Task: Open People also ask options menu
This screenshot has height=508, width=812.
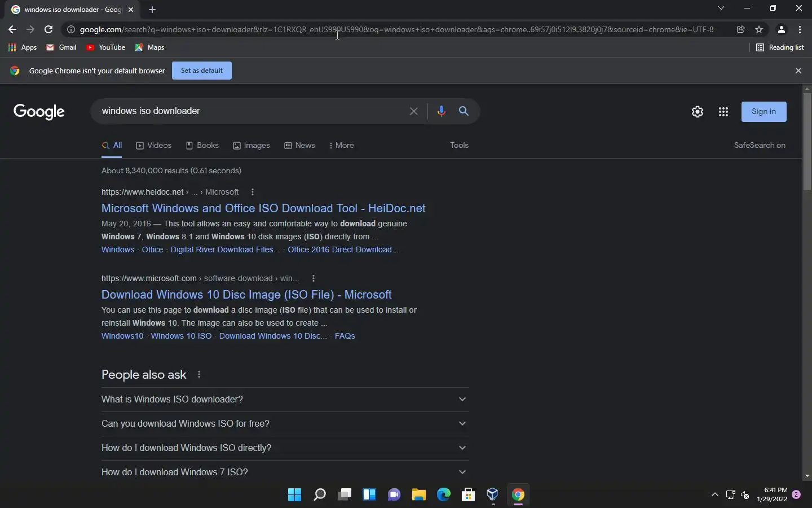Action: 199,375
